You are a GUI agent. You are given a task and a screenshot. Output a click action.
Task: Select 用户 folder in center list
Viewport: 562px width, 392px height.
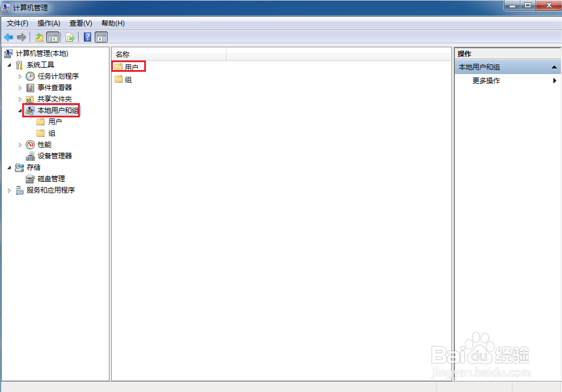(131, 67)
